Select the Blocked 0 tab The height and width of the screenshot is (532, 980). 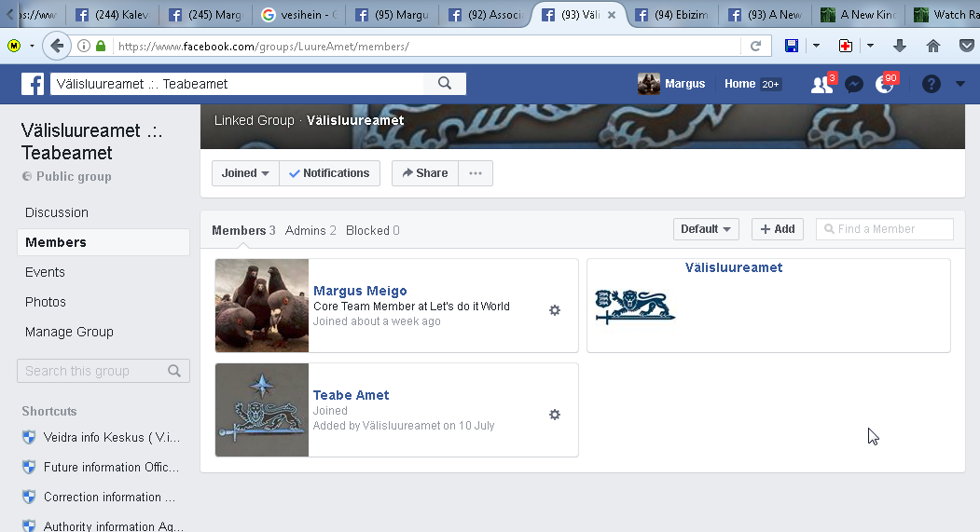[372, 230]
